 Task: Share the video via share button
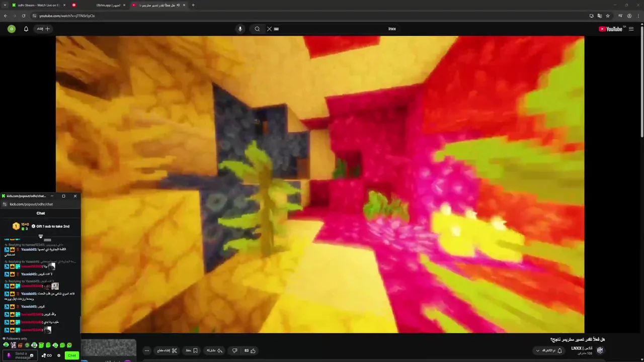tap(215, 350)
